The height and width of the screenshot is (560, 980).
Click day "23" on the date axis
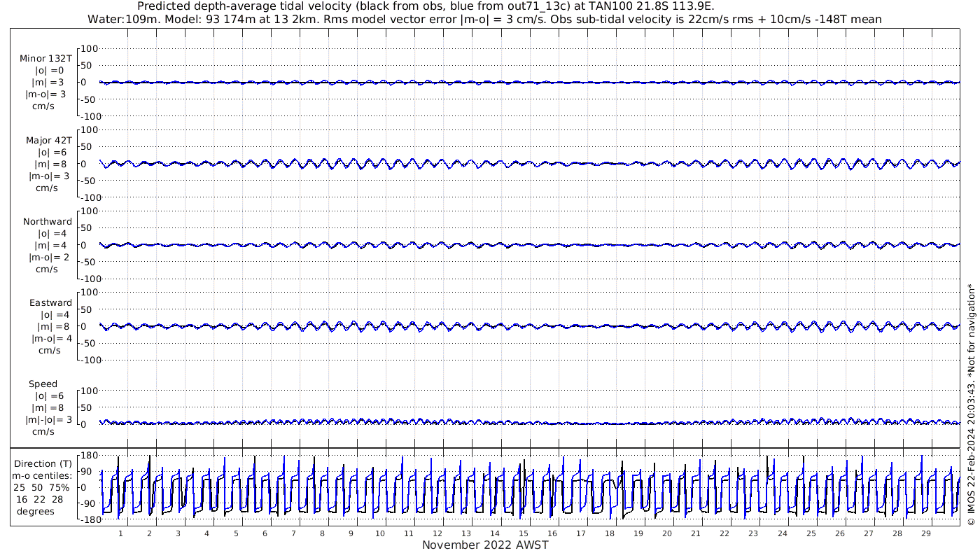tap(753, 533)
